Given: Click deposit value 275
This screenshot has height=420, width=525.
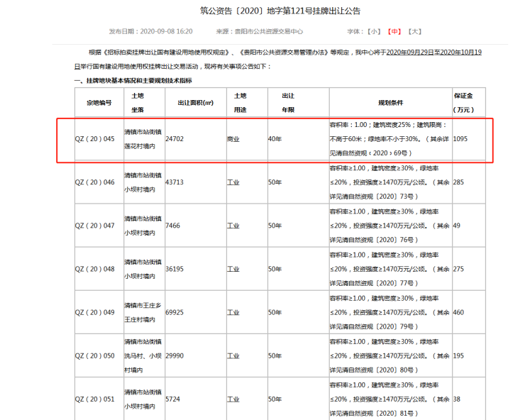Looking at the screenshot, I should (x=459, y=269).
